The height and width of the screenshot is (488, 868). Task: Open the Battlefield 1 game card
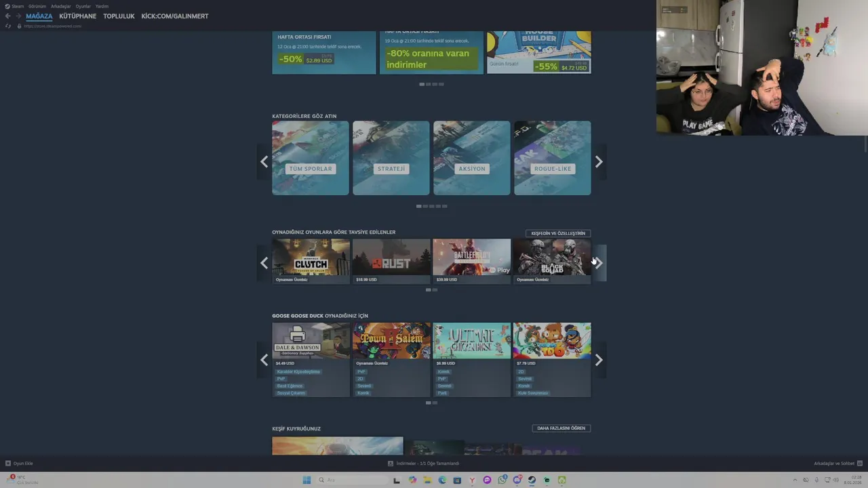click(472, 261)
